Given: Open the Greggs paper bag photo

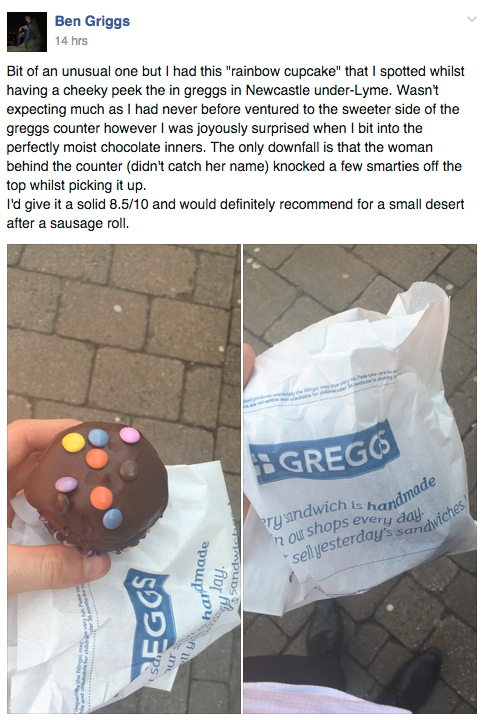Looking at the screenshot, I should (360, 478).
